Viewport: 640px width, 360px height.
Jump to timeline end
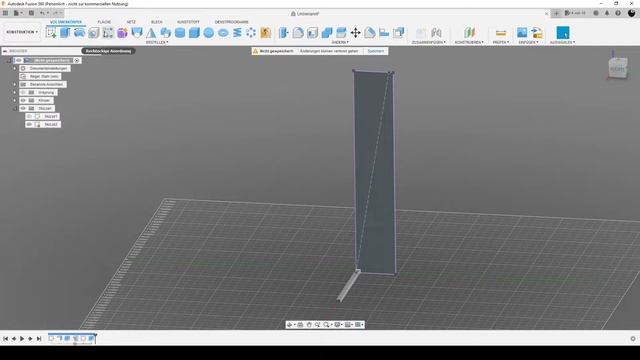coord(39,338)
